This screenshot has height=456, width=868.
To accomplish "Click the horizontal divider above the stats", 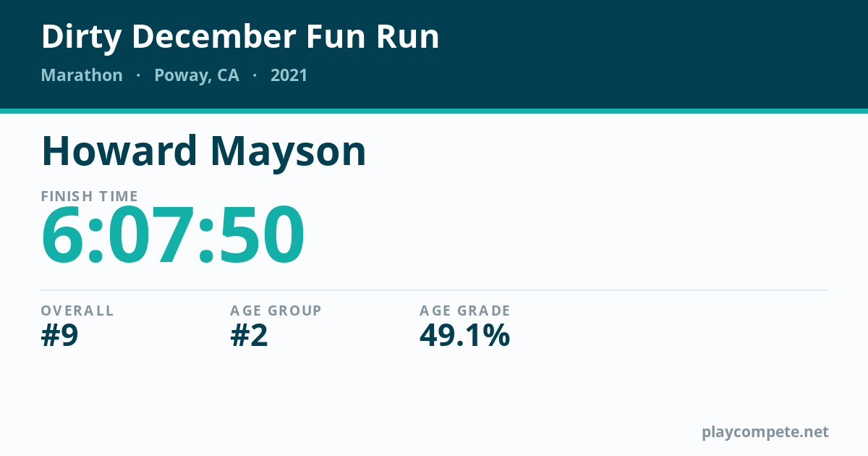I will (x=434, y=290).
